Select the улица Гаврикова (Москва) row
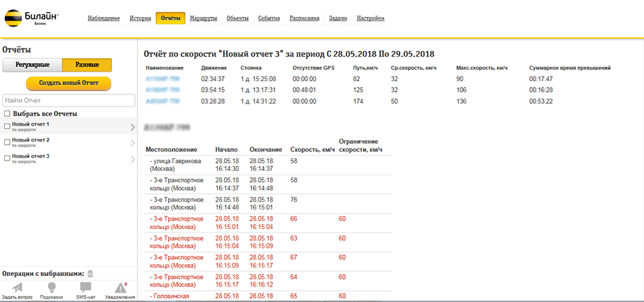 tap(269, 165)
